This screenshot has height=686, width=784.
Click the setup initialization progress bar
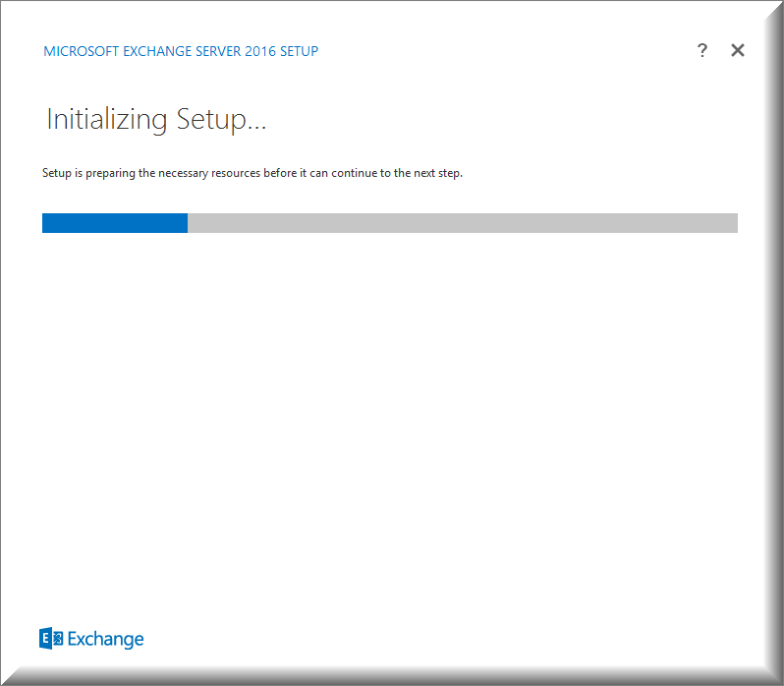pyautogui.click(x=389, y=223)
